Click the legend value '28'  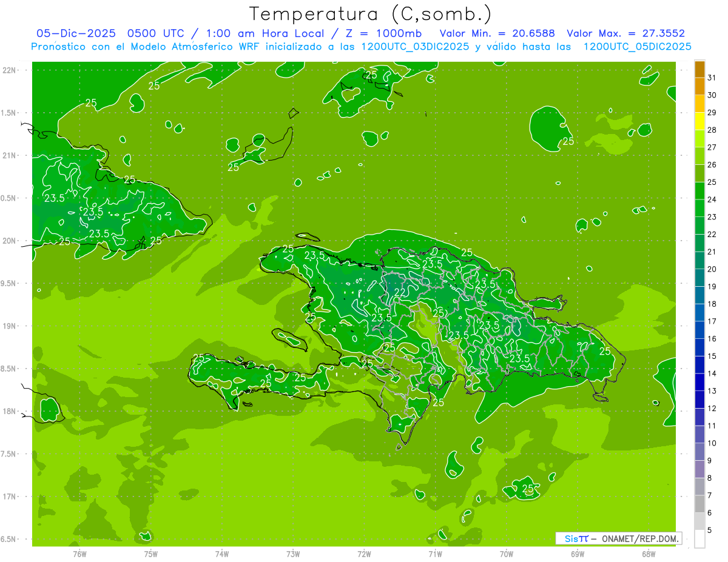(x=712, y=130)
